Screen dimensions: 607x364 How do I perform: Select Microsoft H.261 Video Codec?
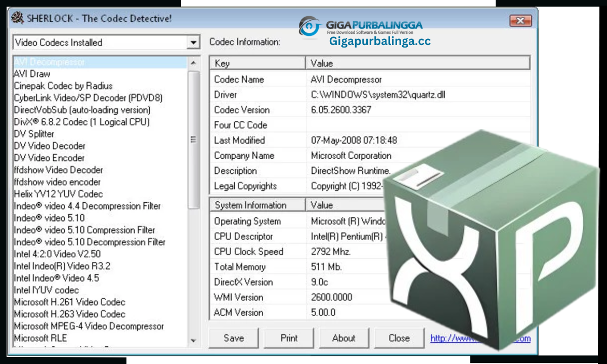coord(69,302)
